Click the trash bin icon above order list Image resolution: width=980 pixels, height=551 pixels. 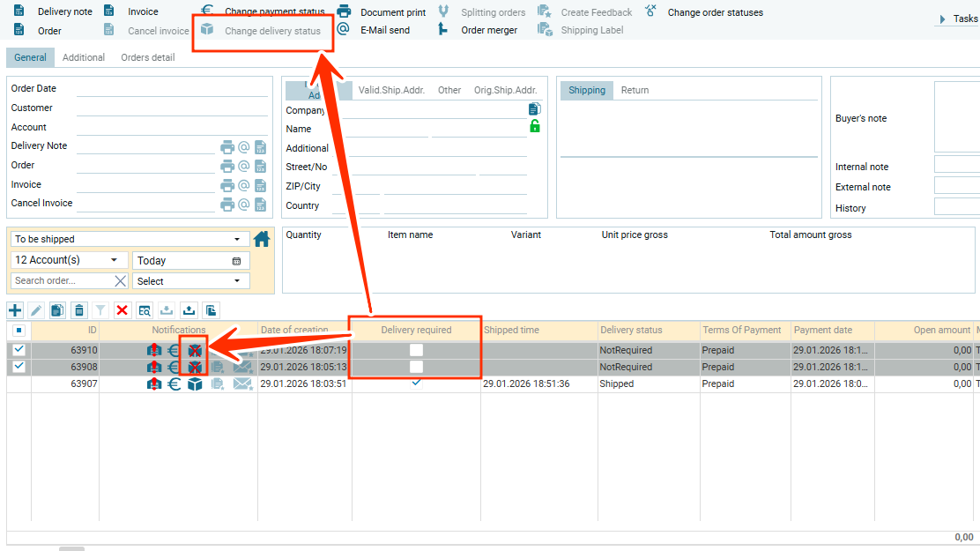[79, 310]
